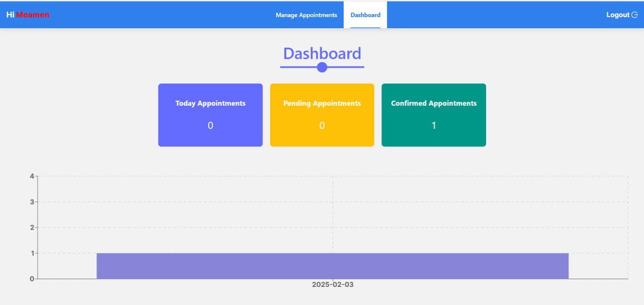Click the Hi greeting text
Viewport: 644px width, 305px height.
[x=10, y=15]
